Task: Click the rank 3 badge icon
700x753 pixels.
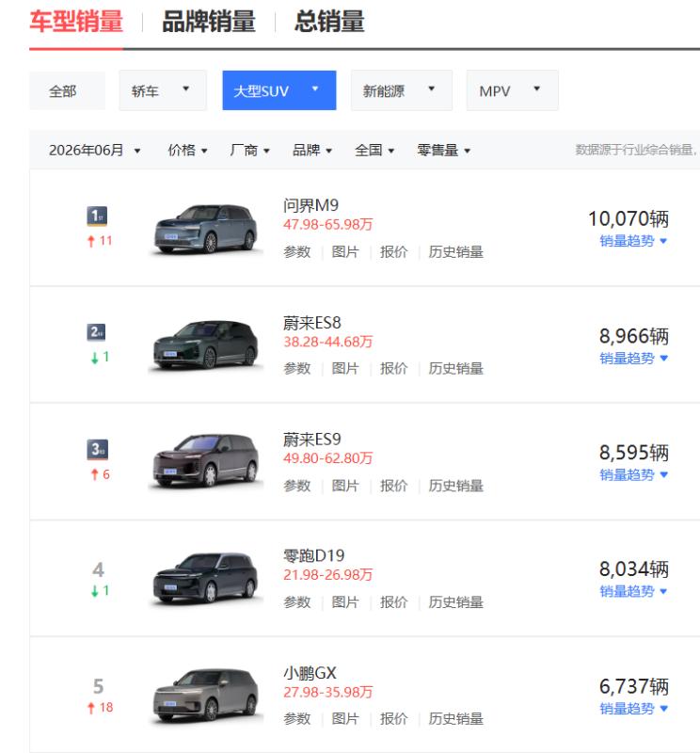Action: click(98, 450)
